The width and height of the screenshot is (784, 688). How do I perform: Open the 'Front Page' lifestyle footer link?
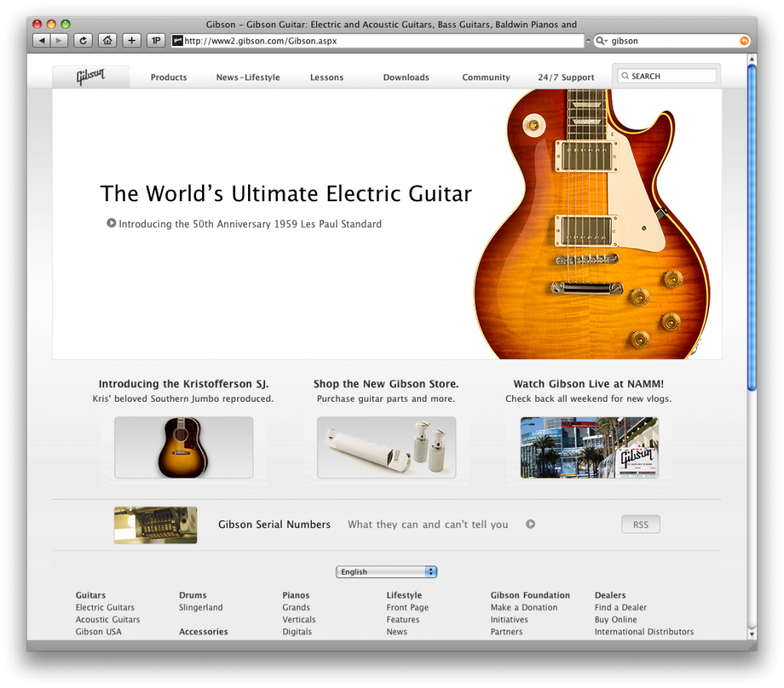407,608
